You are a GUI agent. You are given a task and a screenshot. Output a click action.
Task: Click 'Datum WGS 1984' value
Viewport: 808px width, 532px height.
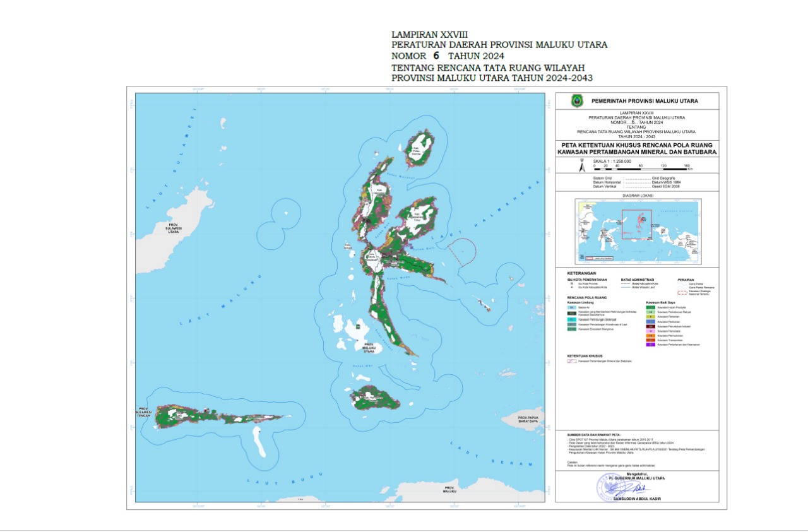(x=666, y=182)
